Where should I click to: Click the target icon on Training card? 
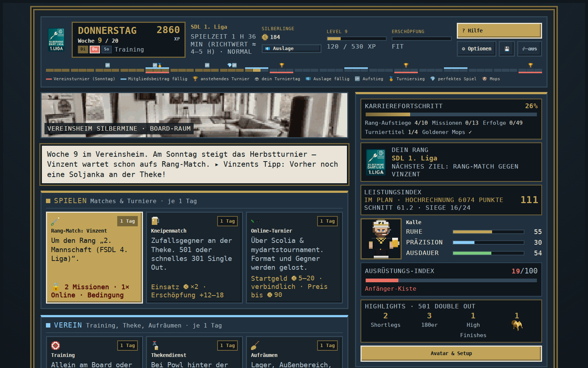(x=55, y=346)
